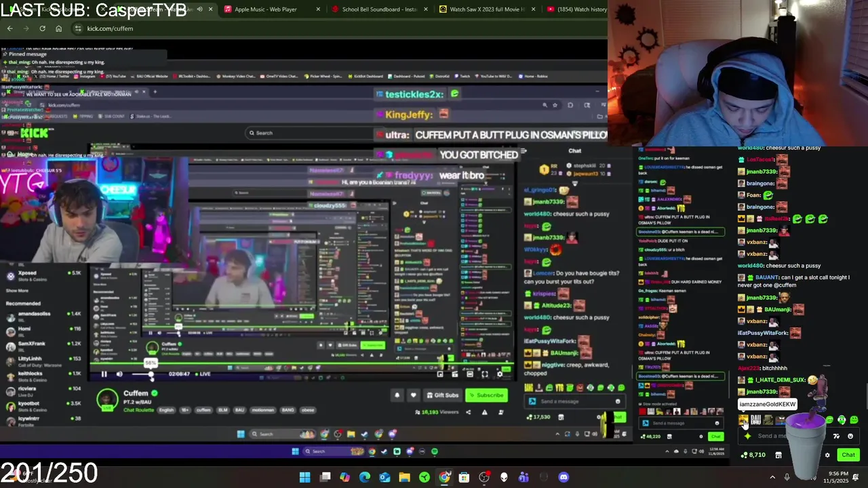868x488 pixels.
Task: Switch to the Watch Saw X 2023 tab
Action: (x=488, y=9)
